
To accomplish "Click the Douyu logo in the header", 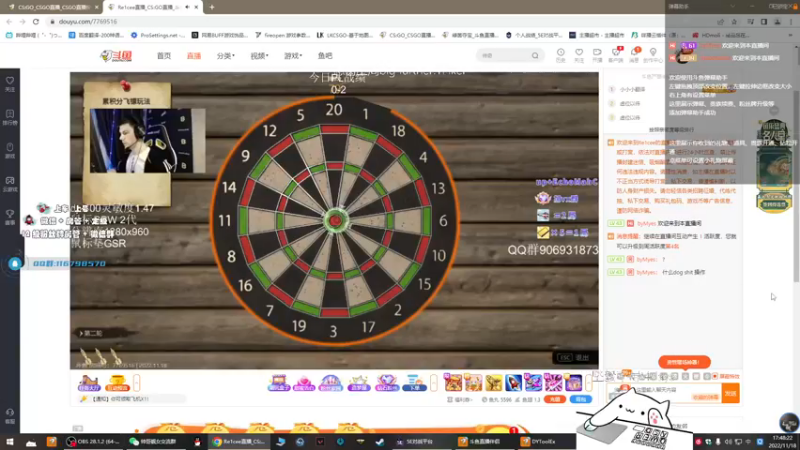I will pyautogui.click(x=116, y=56).
